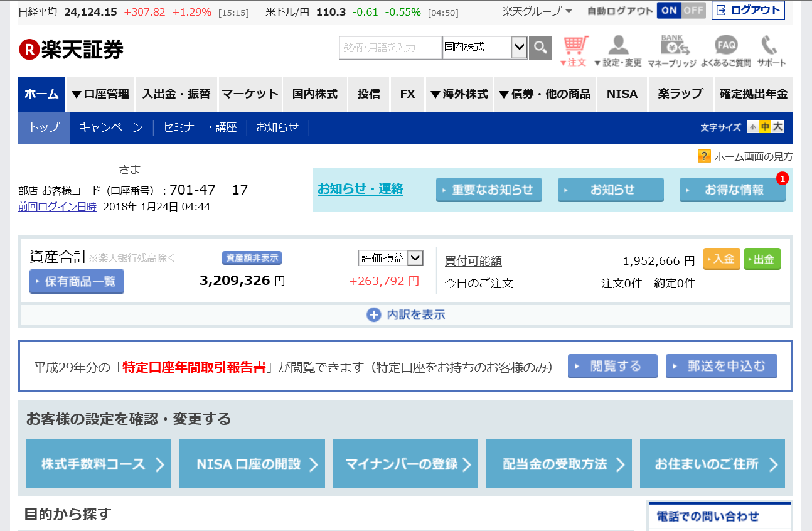
Task: Click the 1,952,666 円 buying power value
Action: (x=659, y=261)
